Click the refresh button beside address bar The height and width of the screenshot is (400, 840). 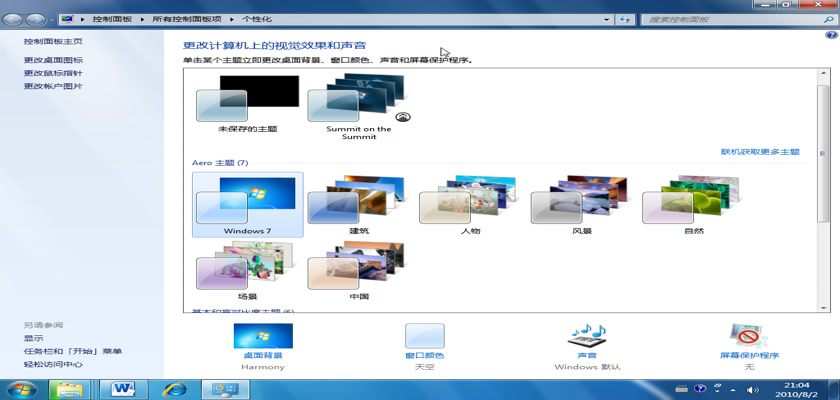(625, 19)
